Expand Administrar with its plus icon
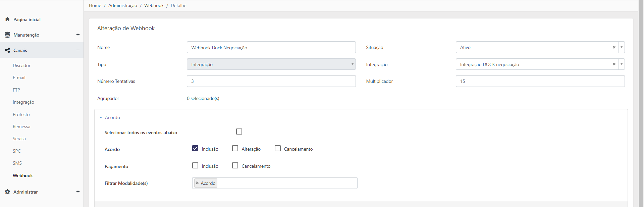 pos(78,192)
